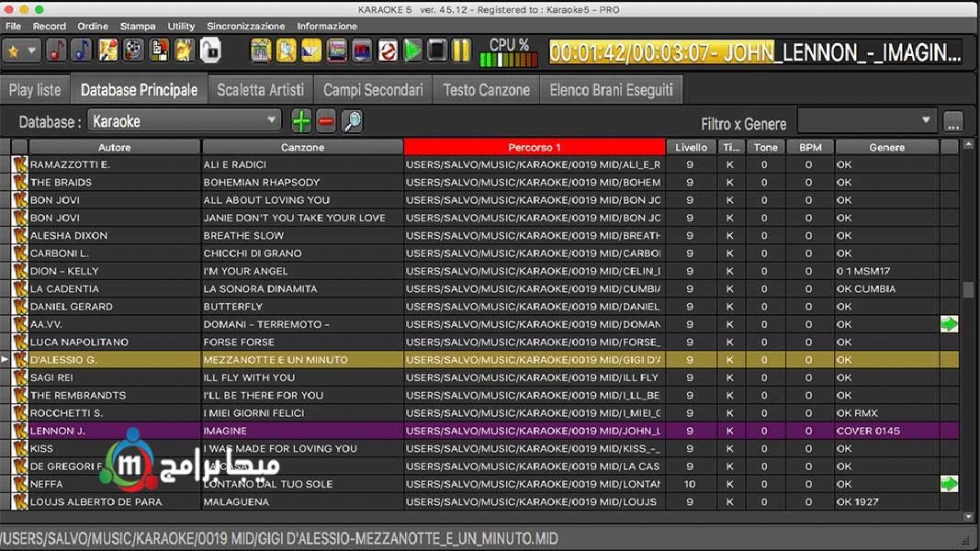This screenshot has height=551, width=980.
Task: Click K icon of THE BRAIDS row
Action: click(x=20, y=183)
